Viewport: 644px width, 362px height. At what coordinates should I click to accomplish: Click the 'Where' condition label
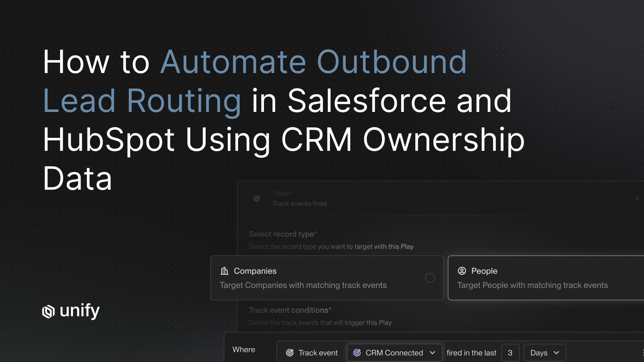pos(244,350)
